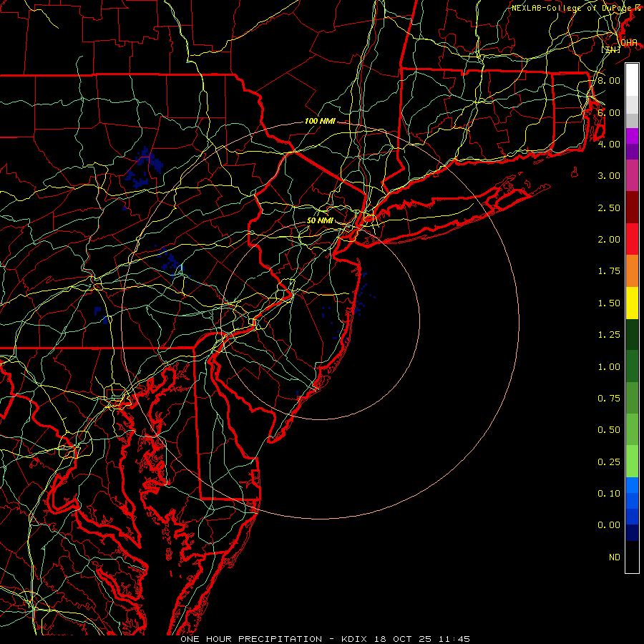Screen dimensions: 644x644
Task: Select the 2.50 legend label
Action: (609, 208)
